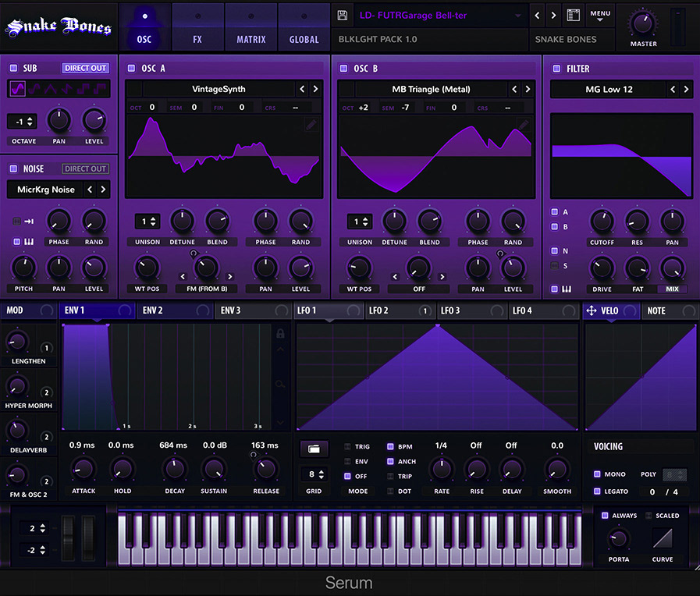Image resolution: width=700 pixels, height=596 pixels.
Task: Click the LFO 4 source circle
Action: tap(568, 311)
